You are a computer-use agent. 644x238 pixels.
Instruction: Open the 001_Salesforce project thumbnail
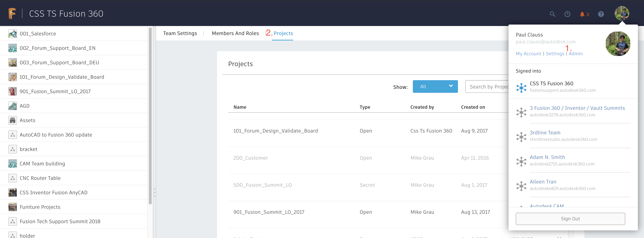point(13,33)
